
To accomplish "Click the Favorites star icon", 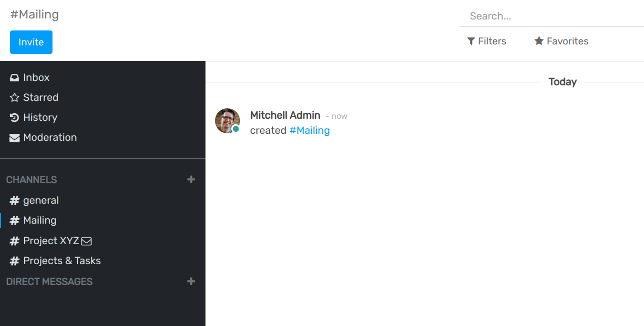I will click(x=538, y=41).
